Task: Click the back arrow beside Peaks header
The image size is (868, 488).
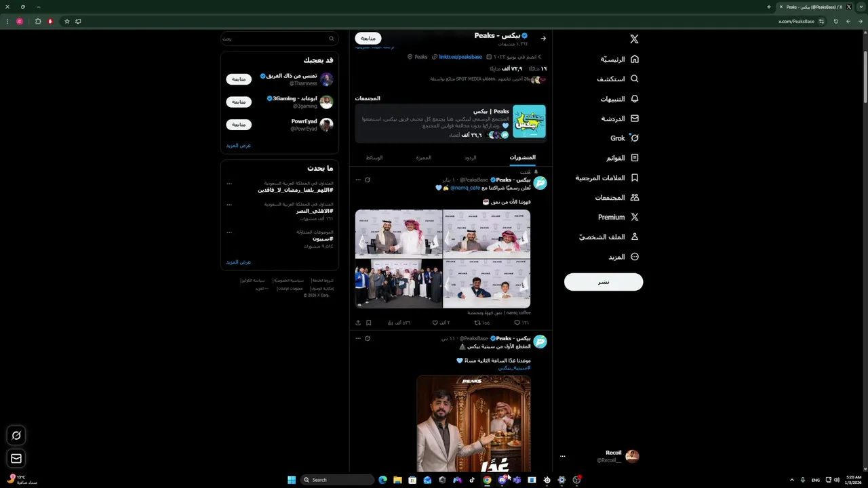Action: [543, 39]
